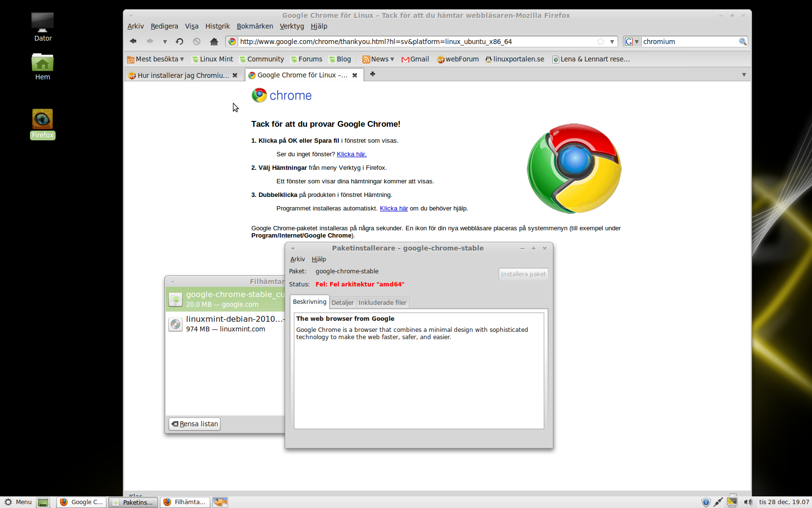
Task: Bookmark this page with the star icon
Action: click(x=601, y=42)
